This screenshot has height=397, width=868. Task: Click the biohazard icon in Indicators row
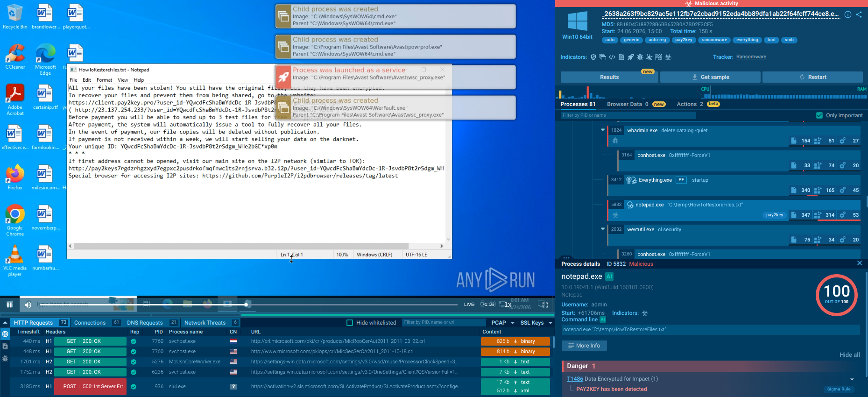point(668,57)
